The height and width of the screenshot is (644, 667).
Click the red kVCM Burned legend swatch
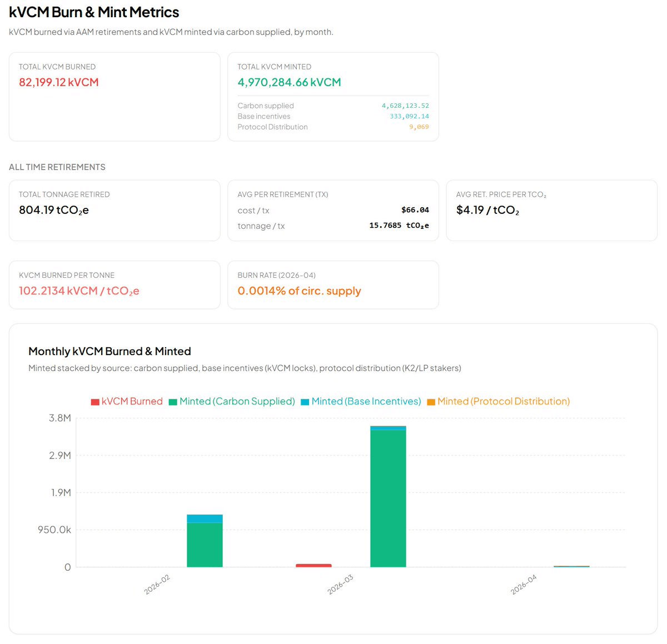95,402
